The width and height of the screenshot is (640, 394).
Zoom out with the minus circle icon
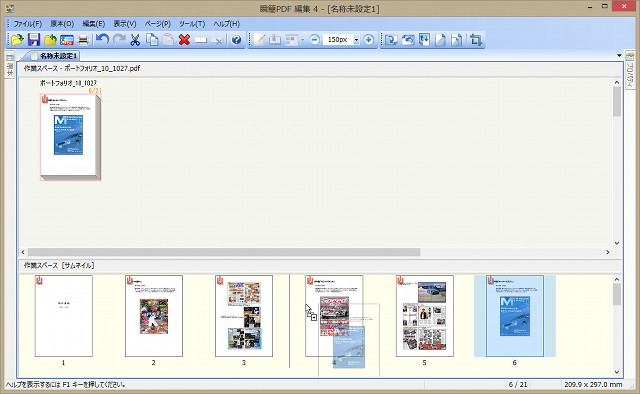pyautogui.click(x=314, y=40)
